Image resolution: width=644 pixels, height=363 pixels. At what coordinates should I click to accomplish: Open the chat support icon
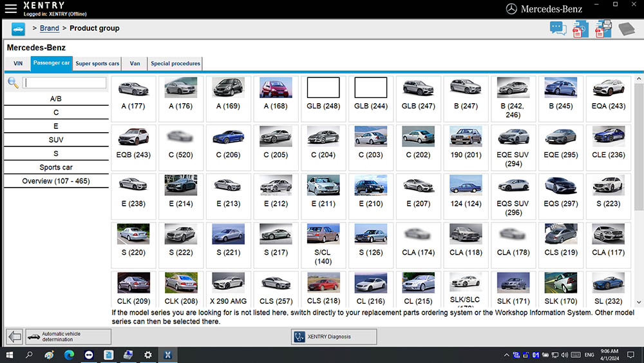[x=558, y=28]
